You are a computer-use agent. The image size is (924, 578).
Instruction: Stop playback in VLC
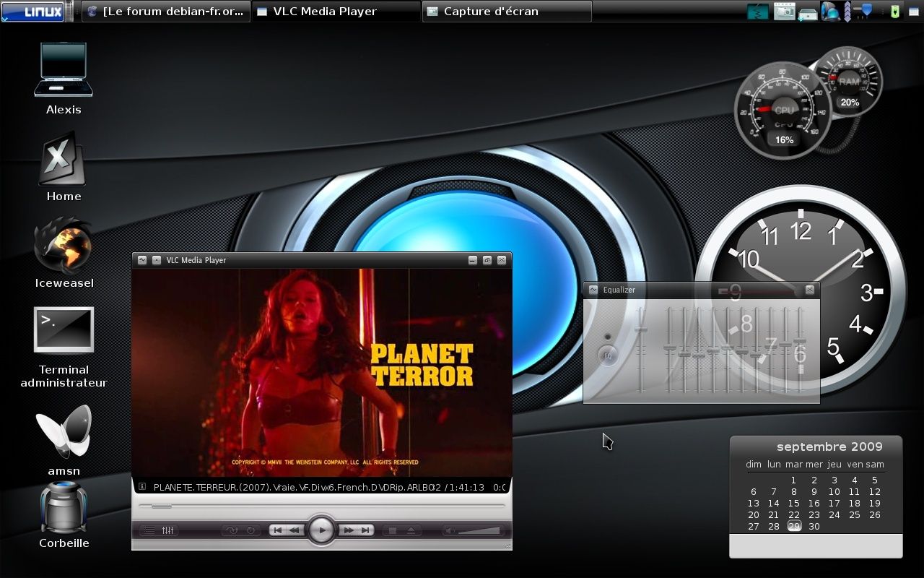[393, 530]
